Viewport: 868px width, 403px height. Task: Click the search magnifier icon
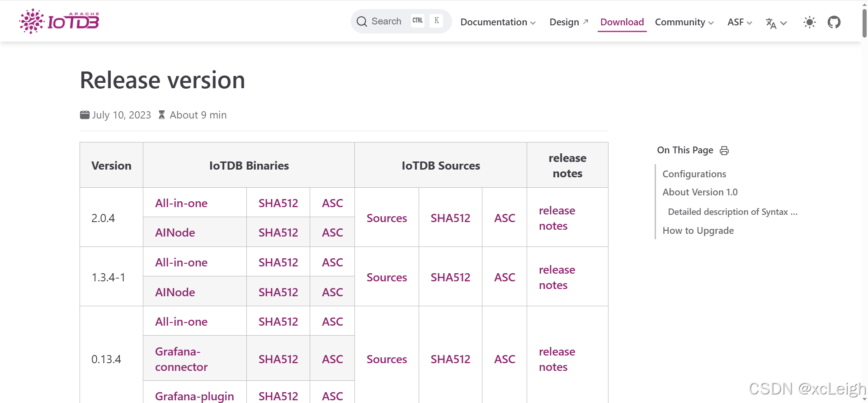coord(362,21)
